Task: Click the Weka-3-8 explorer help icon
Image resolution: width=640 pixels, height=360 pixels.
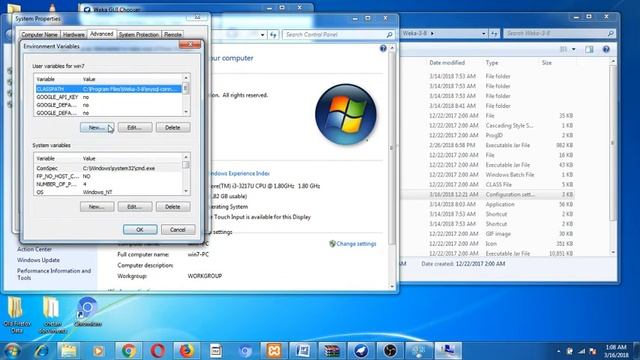Action: point(606,49)
